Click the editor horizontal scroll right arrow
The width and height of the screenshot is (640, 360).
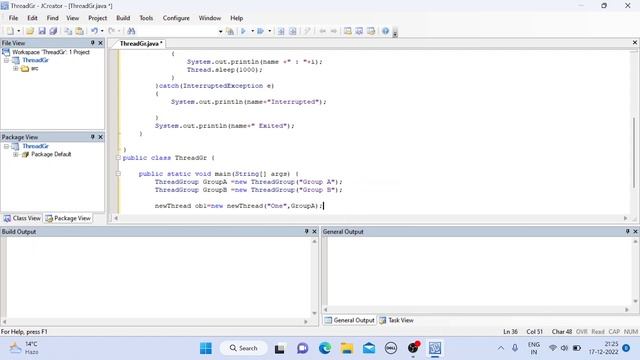(x=625, y=218)
